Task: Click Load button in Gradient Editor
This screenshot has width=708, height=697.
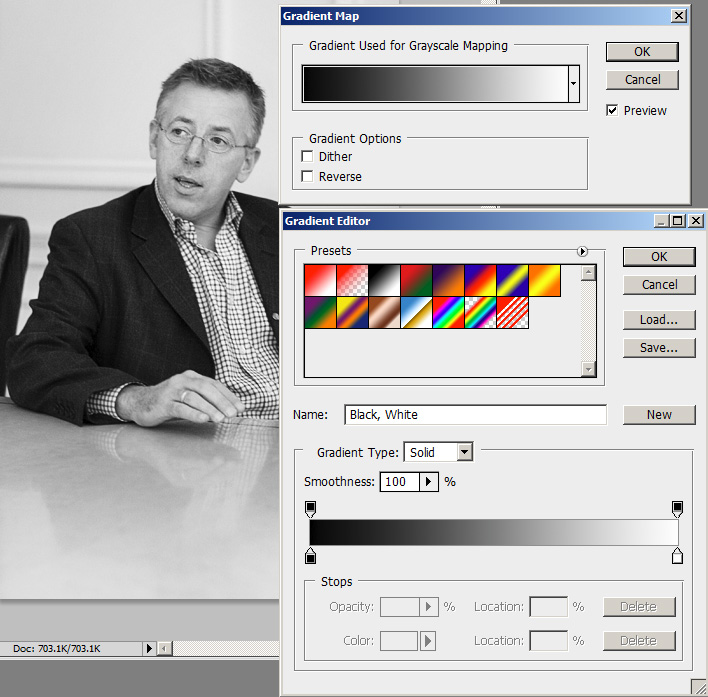Action: coord(659,320)
